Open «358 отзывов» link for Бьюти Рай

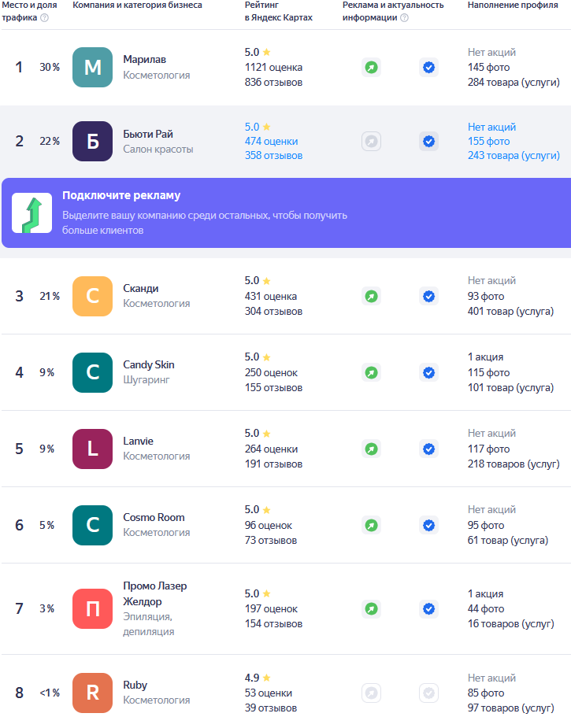273,156
